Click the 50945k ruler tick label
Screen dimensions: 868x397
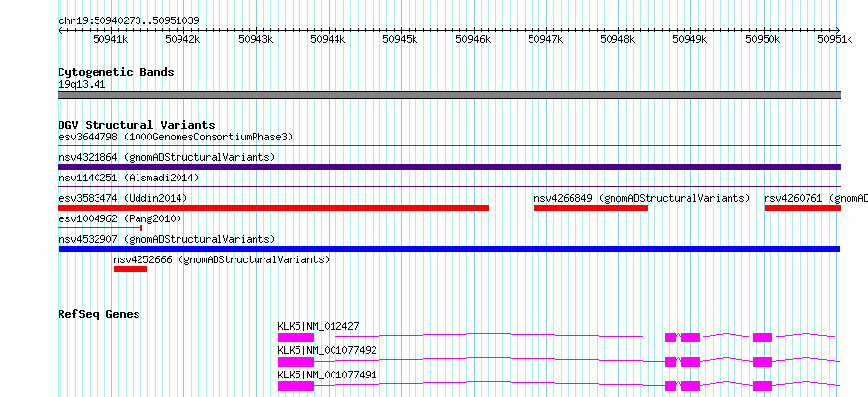tap(401, 39)
